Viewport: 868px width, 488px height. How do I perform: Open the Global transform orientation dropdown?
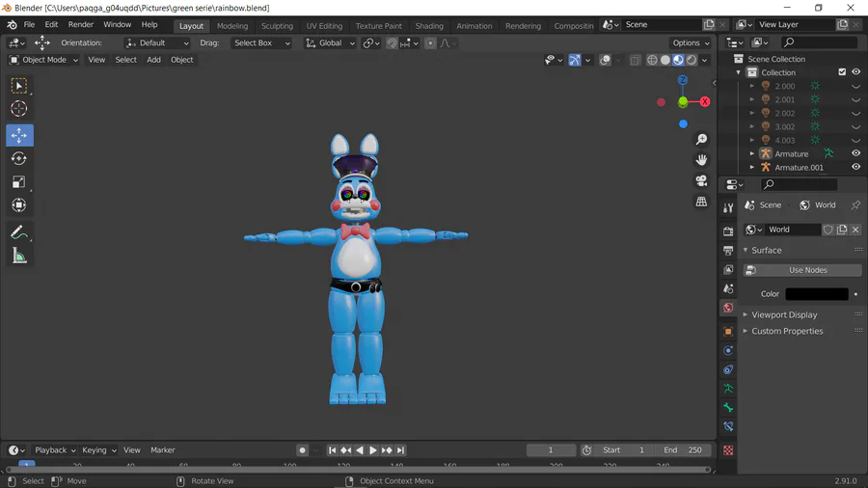pos(331,43)
